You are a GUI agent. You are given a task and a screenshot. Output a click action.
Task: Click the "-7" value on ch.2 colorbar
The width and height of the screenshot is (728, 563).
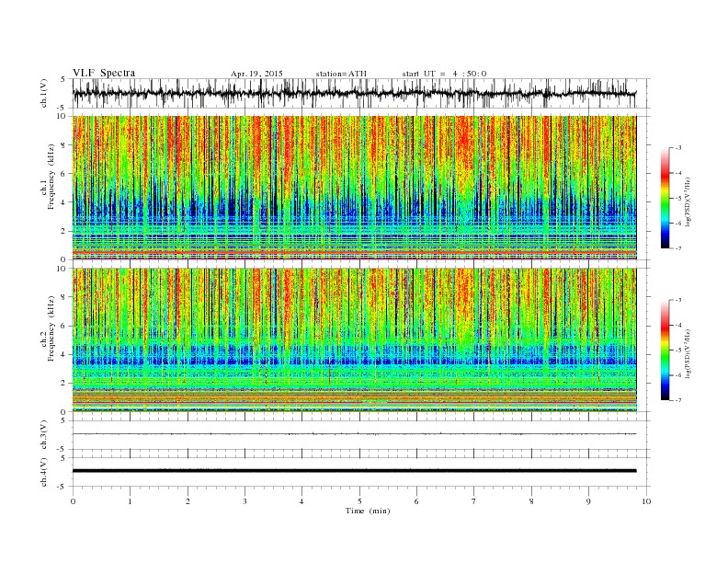(678, 400)
